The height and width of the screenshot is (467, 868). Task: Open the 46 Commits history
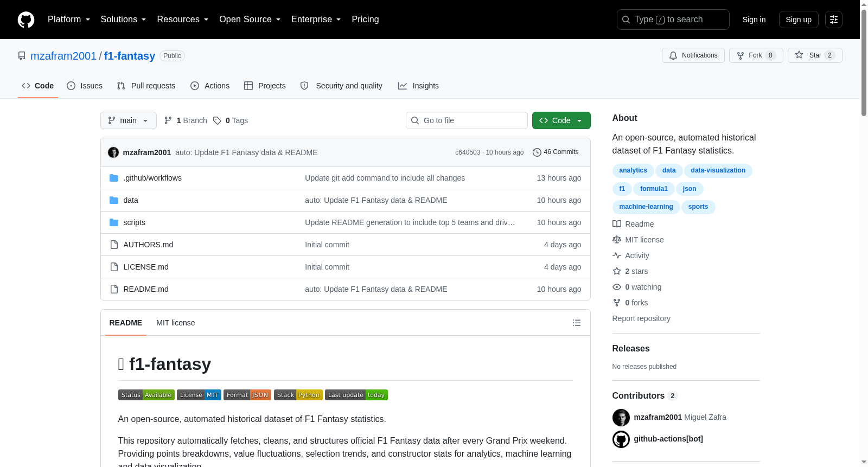(x=556, y=152)
